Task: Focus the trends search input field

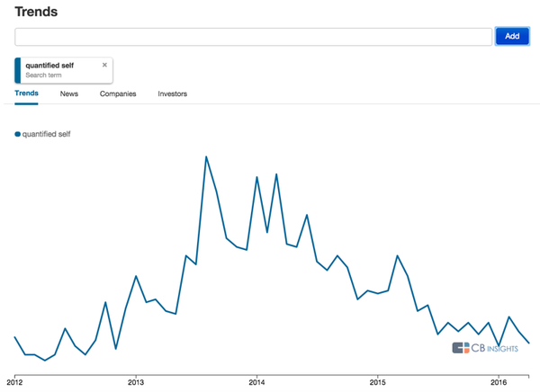Action: pyautogui.click(x=253, y=37)
